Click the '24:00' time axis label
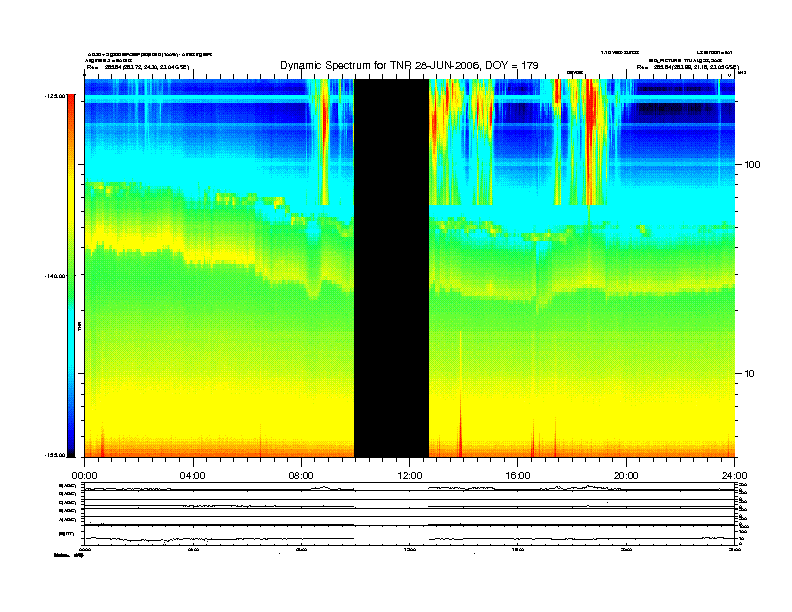 (734, 476)
